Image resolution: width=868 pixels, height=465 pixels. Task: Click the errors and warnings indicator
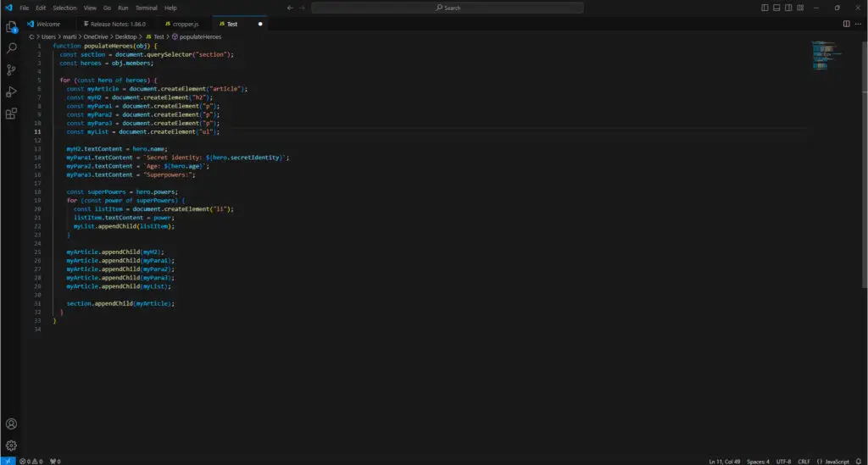click(x=31, y=461)
